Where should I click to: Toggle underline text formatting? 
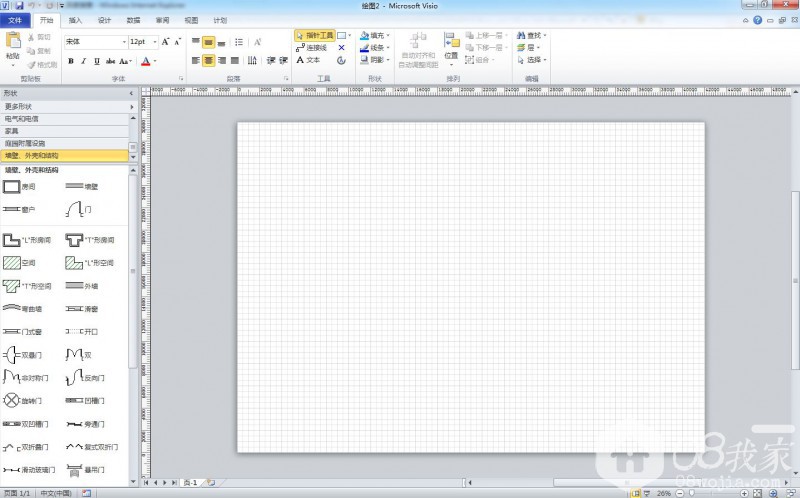tap(97, 61)
